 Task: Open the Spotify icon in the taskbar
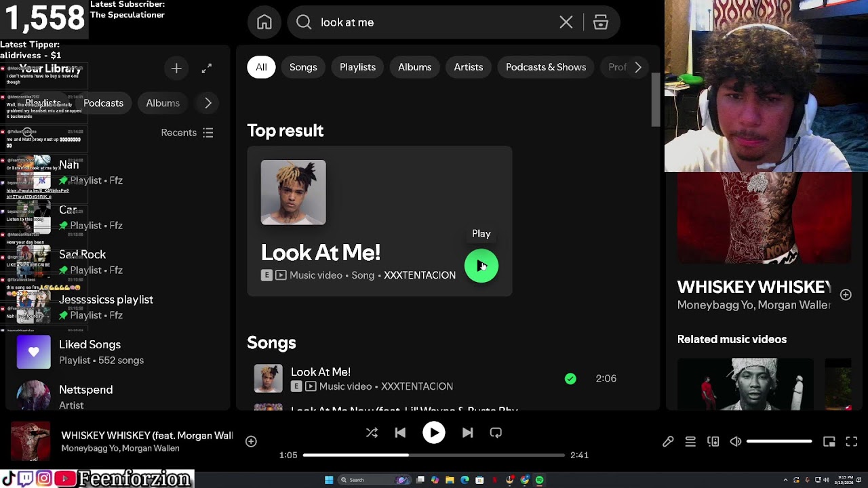[540, 480]
